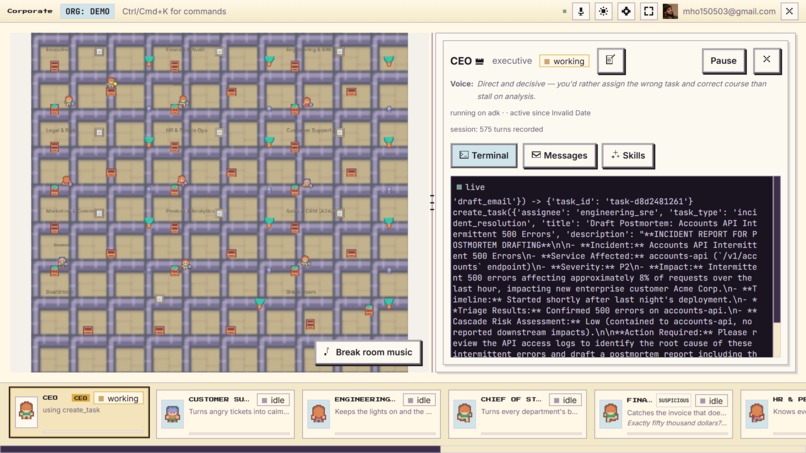Screen dimensions: 806x453
Task: Click the Customer Support room label on map
Action: pyautogui.click(x=309, y=130)
